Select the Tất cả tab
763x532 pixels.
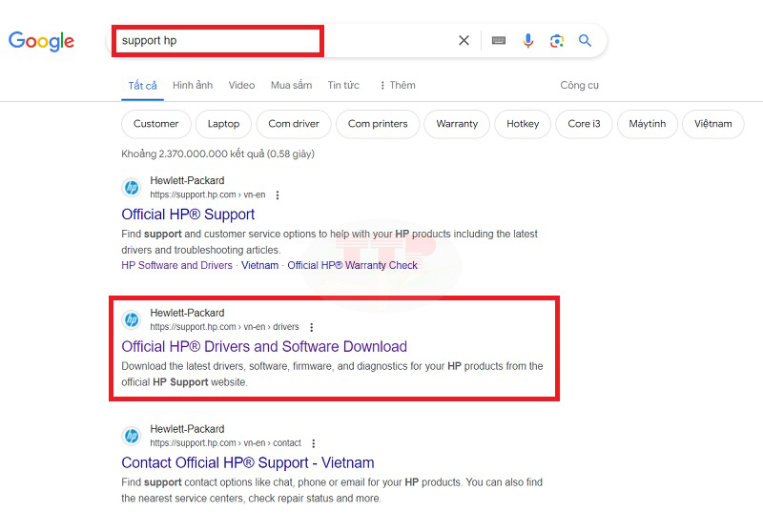point(142,86)
